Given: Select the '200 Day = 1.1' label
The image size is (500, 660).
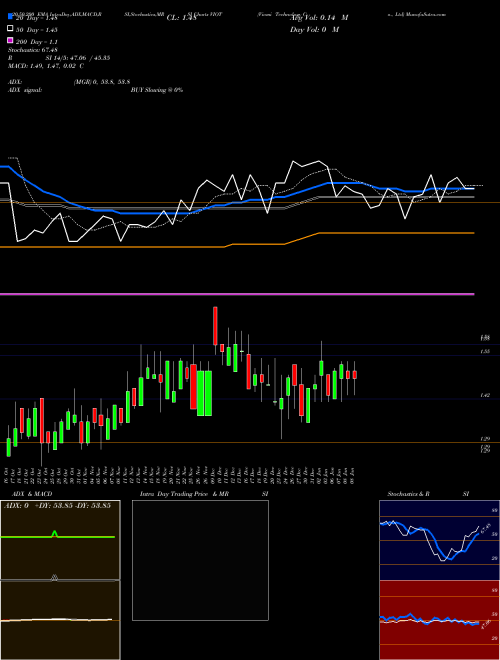Looking at the screenshot, I should [x=36, y=42].
